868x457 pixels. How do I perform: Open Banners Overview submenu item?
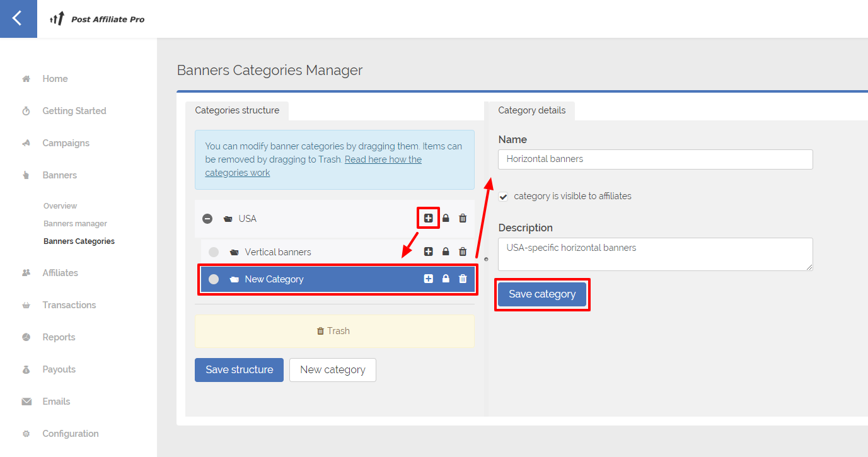(x=61, y=206)
